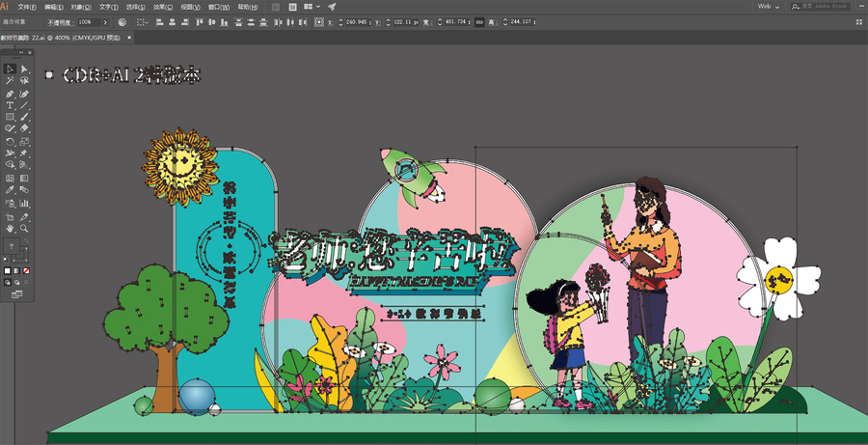Swap fill and stroke colors arrow
The width and height of the screenshot is (868, 445).
pos(27,240)
